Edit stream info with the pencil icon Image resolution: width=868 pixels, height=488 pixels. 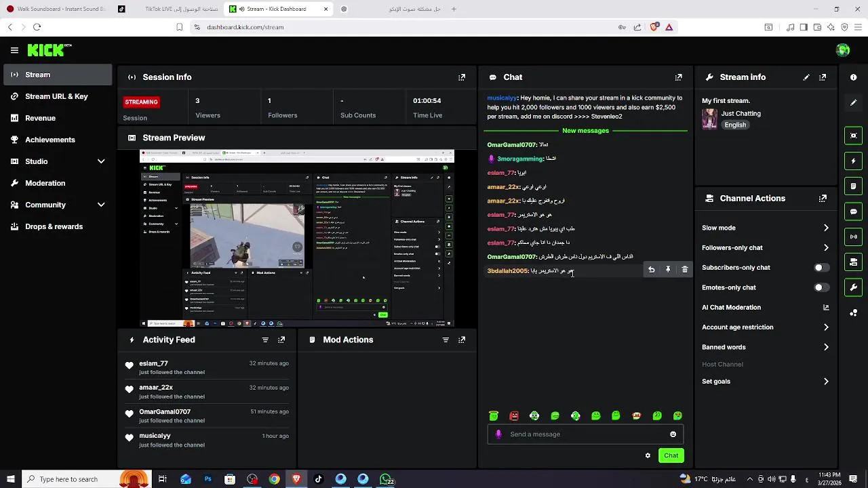click(806, 77)
